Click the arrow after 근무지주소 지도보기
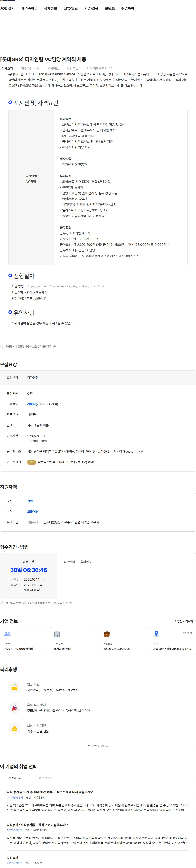The image size is (196, 868). [x=147, y=452]
